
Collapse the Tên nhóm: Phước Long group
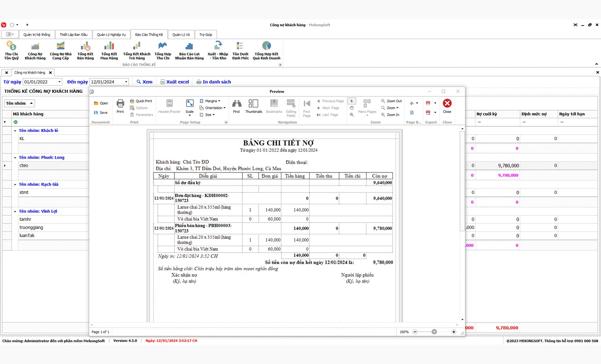click(15, 158)
